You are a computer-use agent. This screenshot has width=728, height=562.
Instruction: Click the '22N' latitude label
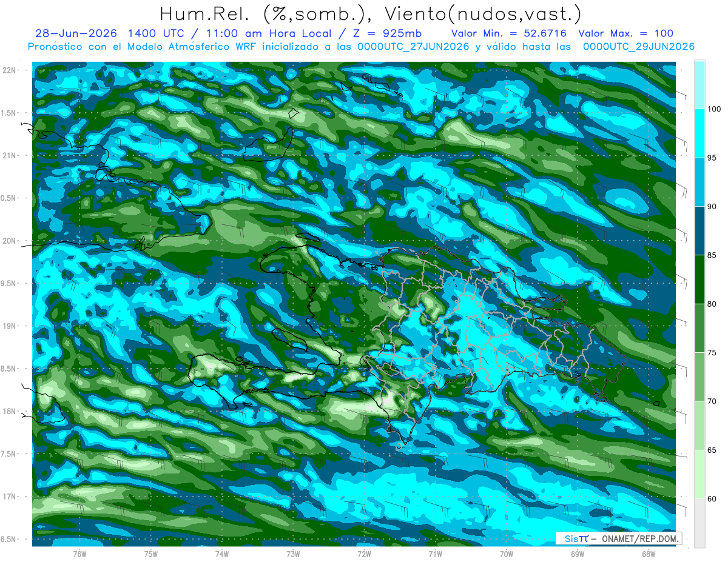(10, 70)
